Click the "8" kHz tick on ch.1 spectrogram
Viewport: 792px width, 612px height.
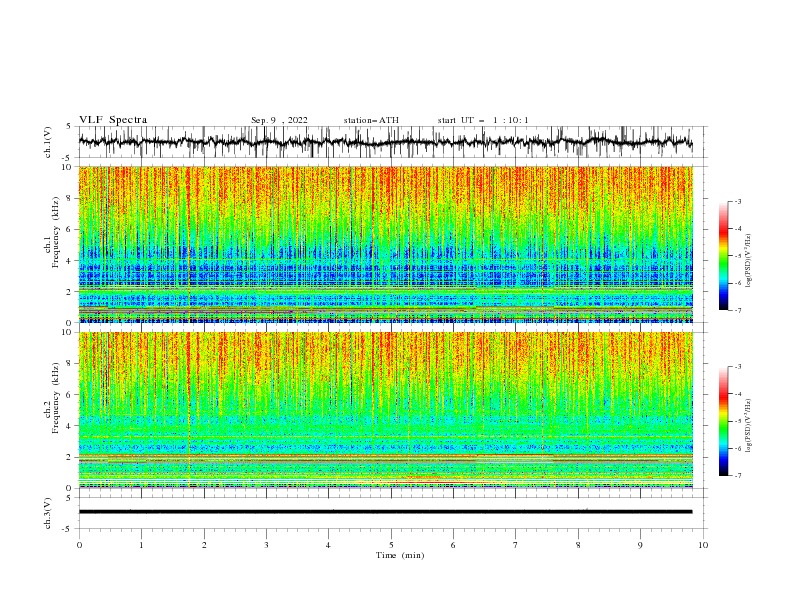click(x=70, y=198)
